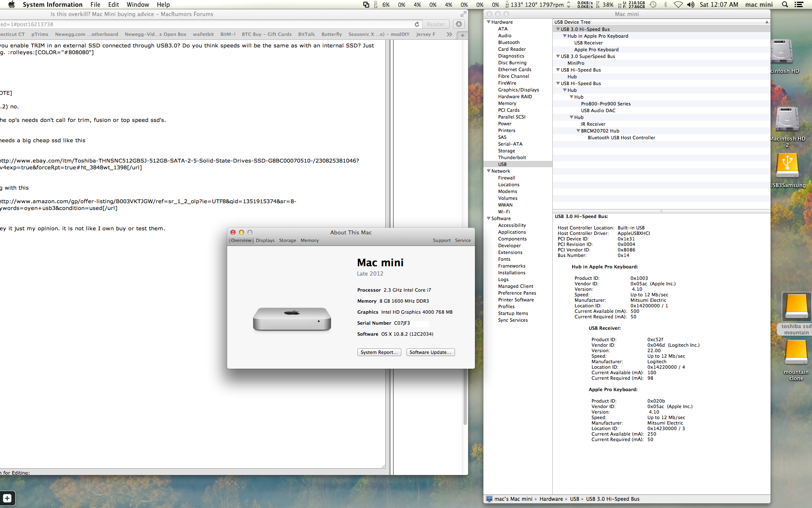Click the Safari reload page icon

click(x=417, y=25)
